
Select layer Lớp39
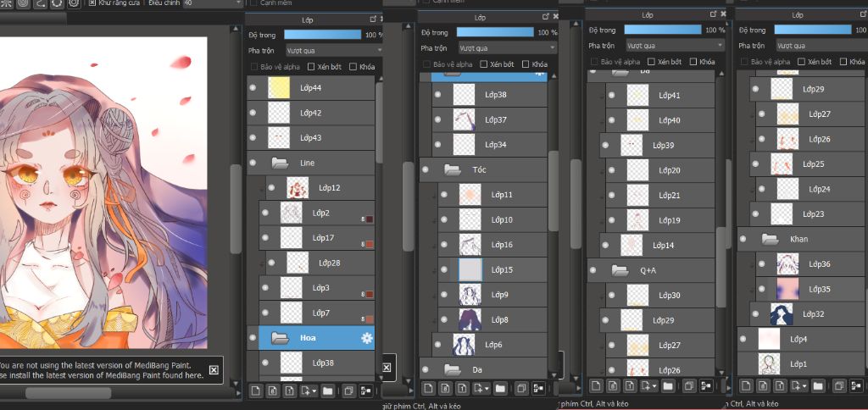pyautogui.click(x=657, y=146)
